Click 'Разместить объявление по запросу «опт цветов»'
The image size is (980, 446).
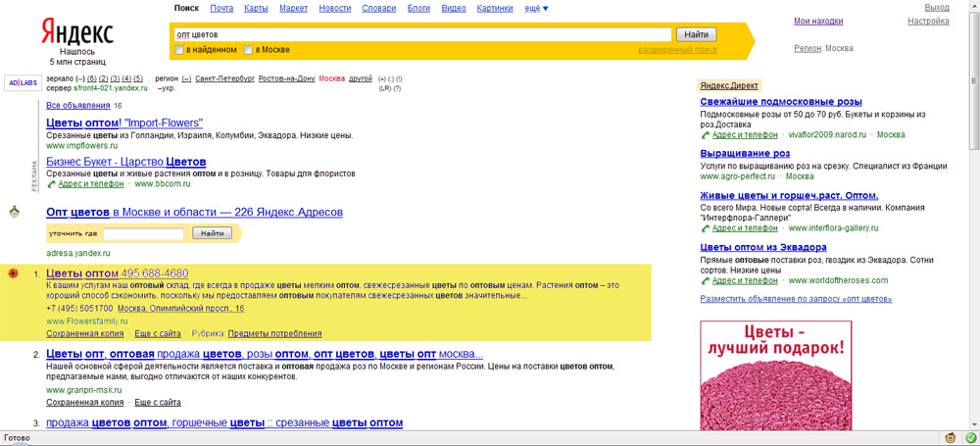point(796,300)
